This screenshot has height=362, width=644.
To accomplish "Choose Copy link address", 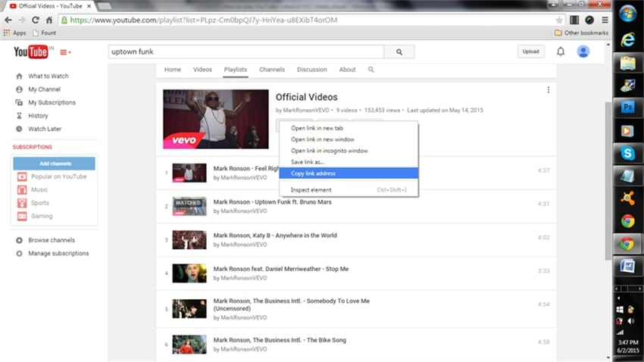I will [x=313, y=173].
